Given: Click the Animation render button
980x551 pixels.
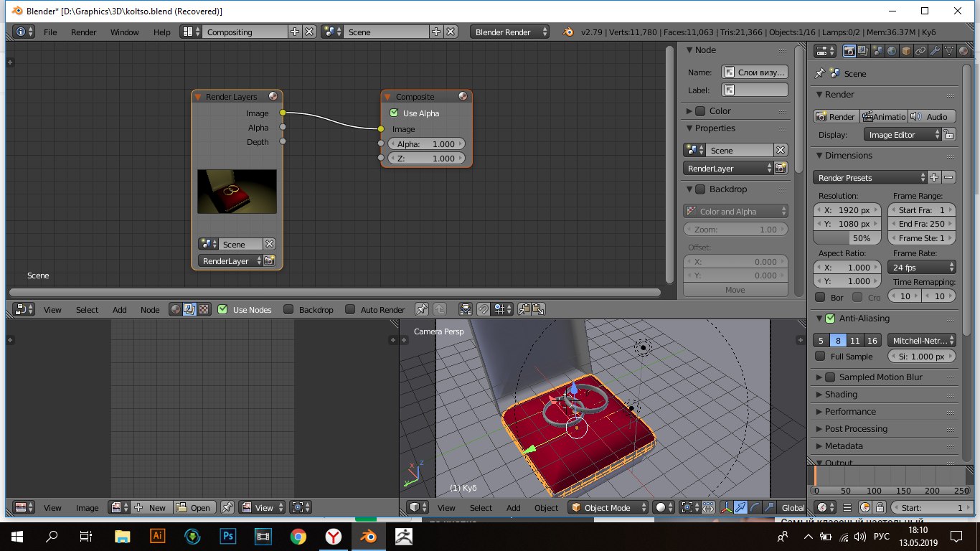Looking at the screenshot, I should point(883,116).
